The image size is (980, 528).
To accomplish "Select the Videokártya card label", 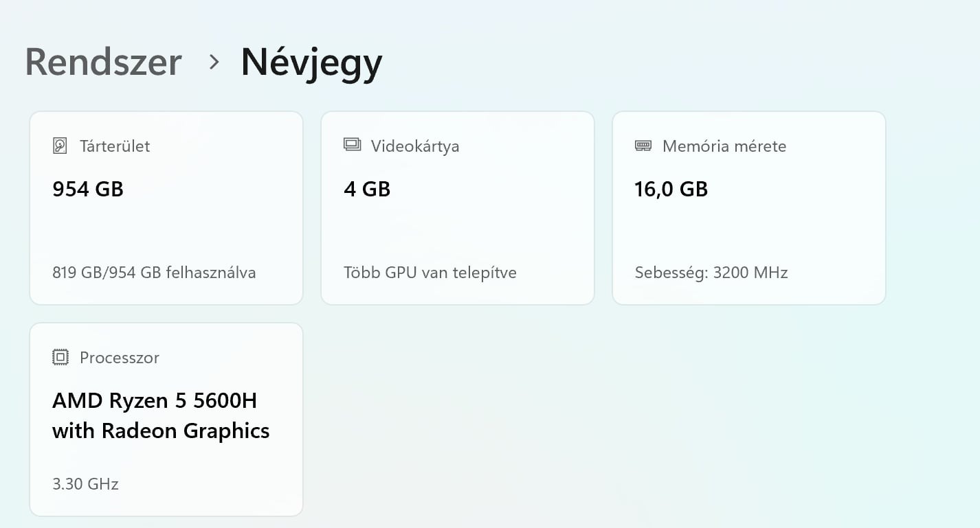I will 415,146.
